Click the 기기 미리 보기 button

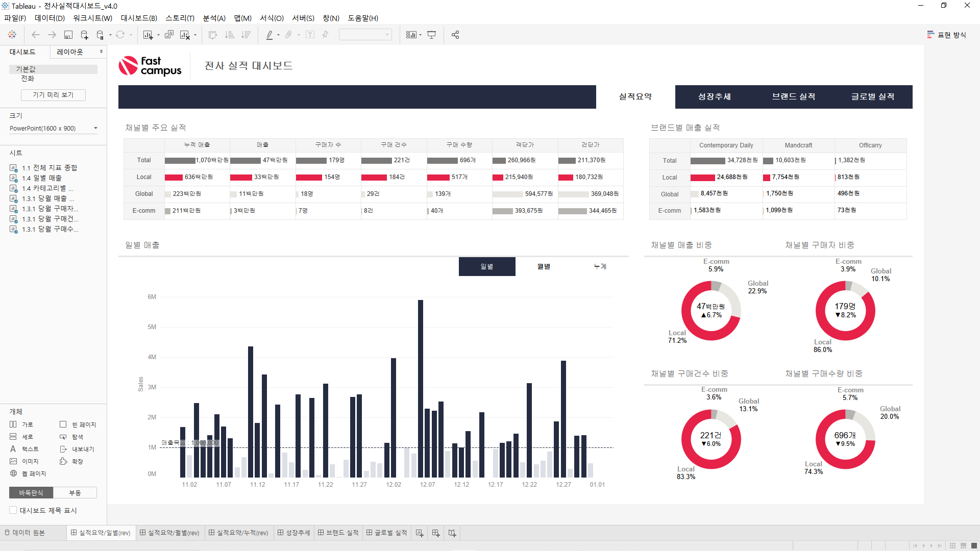point(53,95)
